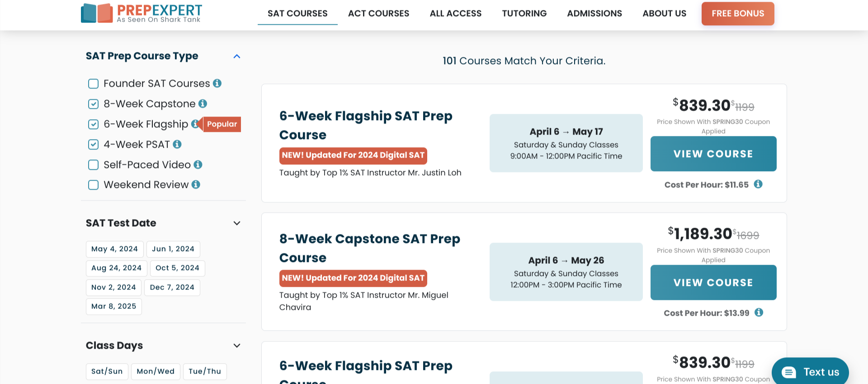Uncheck the 8-Week Capstone checkbox
The width and height of the screenshot is (868, 384).
93,104
